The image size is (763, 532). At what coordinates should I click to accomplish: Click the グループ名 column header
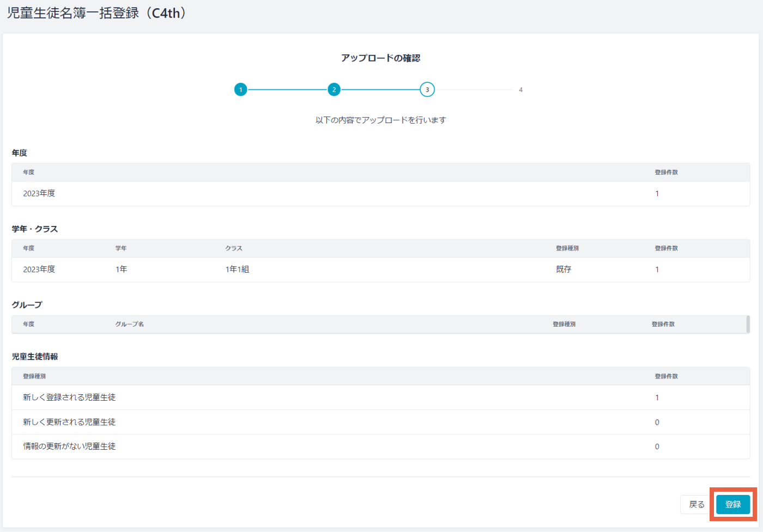coord(130,324)
